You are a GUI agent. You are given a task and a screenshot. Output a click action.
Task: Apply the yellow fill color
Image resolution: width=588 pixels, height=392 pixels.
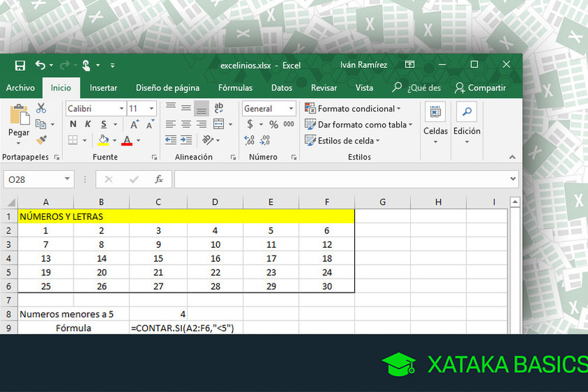tap(104, 140)
